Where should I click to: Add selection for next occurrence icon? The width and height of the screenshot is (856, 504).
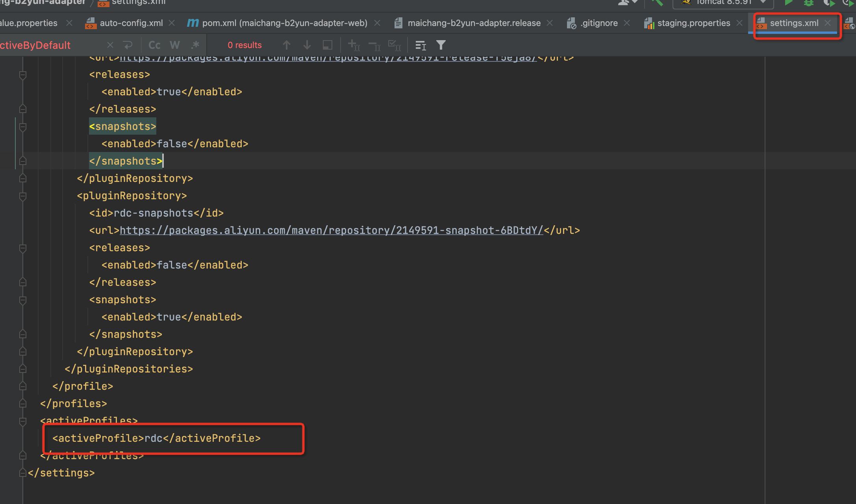coord(354,45)
